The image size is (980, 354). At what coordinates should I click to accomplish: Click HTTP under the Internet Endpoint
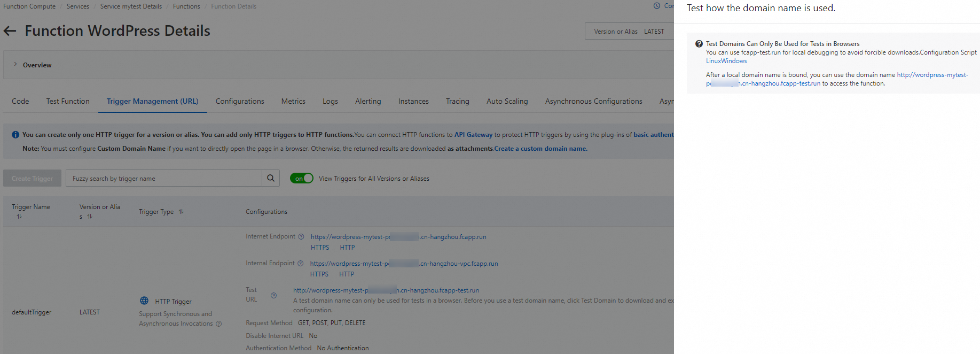(347, 248)
